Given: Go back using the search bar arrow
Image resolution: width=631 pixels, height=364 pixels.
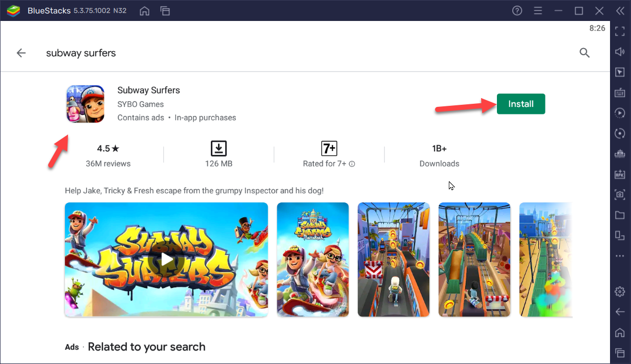Looking at the screenshot, I should (21, 53).
